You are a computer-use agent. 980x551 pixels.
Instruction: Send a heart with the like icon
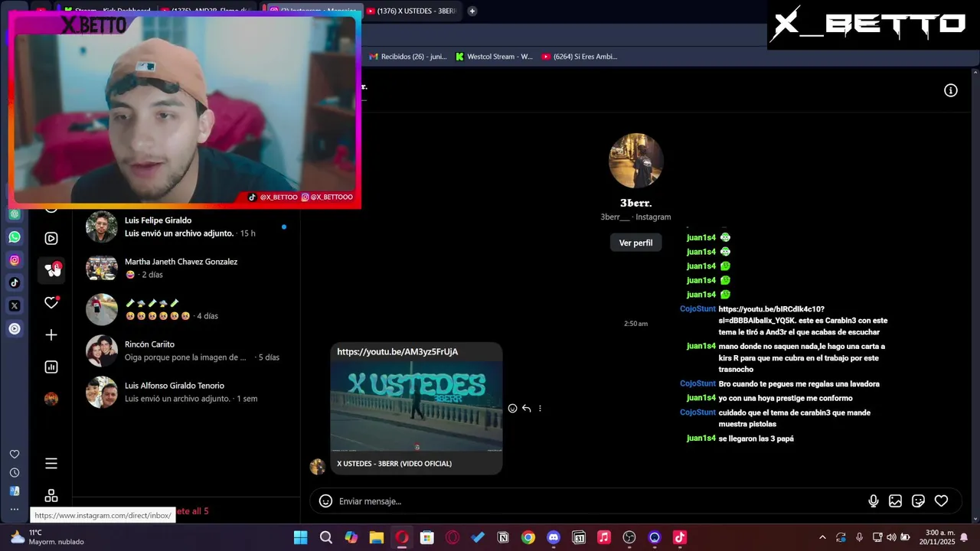tap(942, 501)
